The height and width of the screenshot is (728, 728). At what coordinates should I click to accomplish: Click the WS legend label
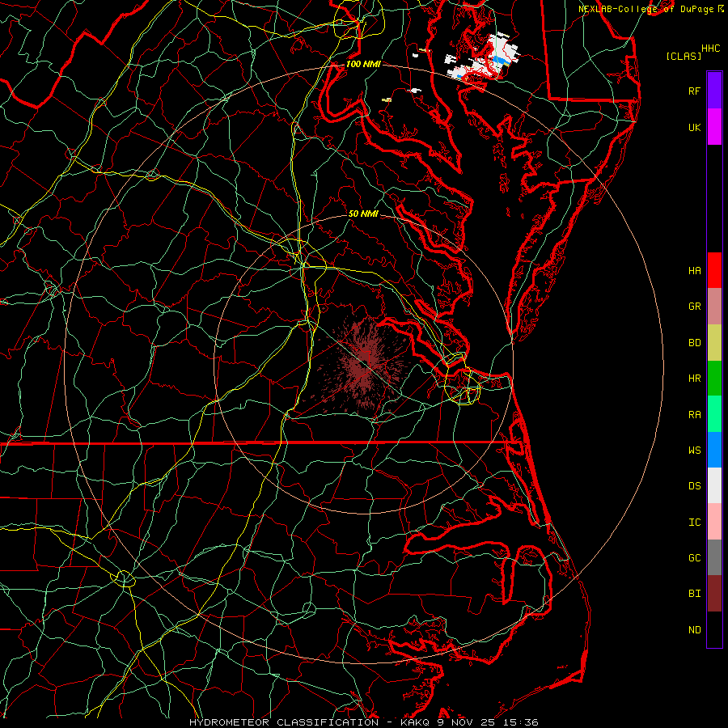tap(694, 450)
